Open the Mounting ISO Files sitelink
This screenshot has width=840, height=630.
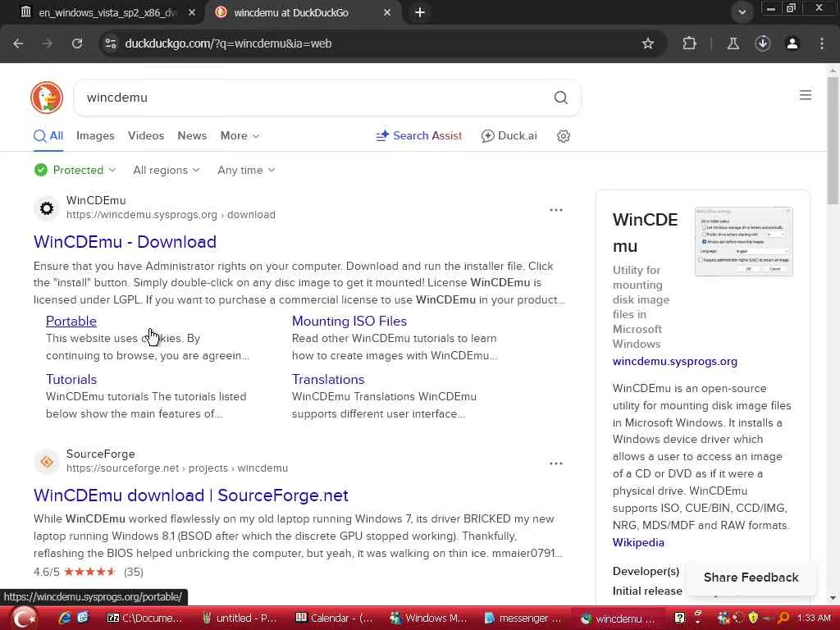pyautogui.click(x=349, y=321)
